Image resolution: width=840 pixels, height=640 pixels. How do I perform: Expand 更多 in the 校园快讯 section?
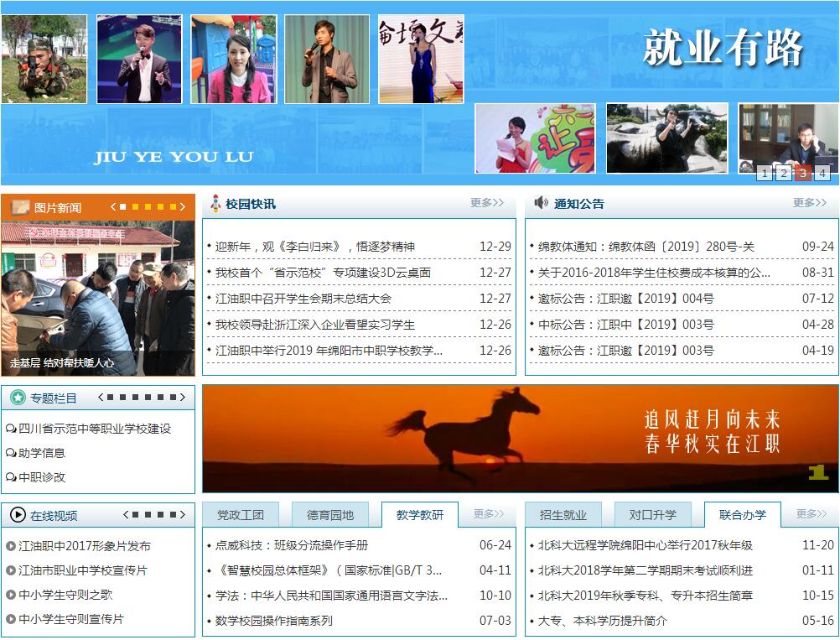pos(487,203)
